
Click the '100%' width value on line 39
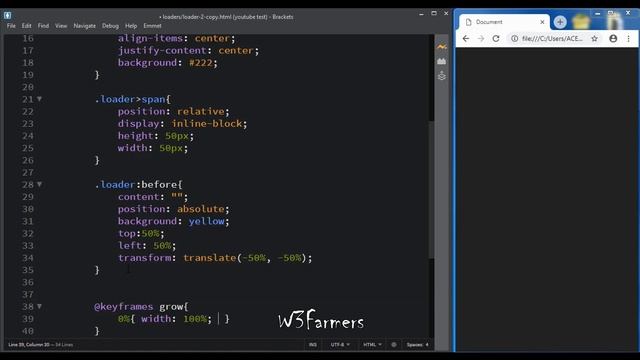[x=195, y=318]
